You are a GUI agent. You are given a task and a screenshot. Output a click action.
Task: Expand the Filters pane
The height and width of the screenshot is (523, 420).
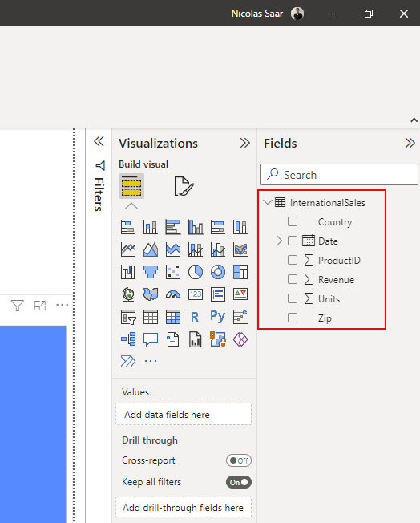click(99, 141)
